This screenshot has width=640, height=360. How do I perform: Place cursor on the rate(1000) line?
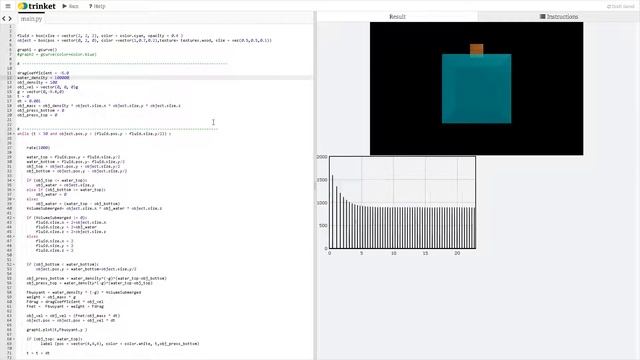38,147
